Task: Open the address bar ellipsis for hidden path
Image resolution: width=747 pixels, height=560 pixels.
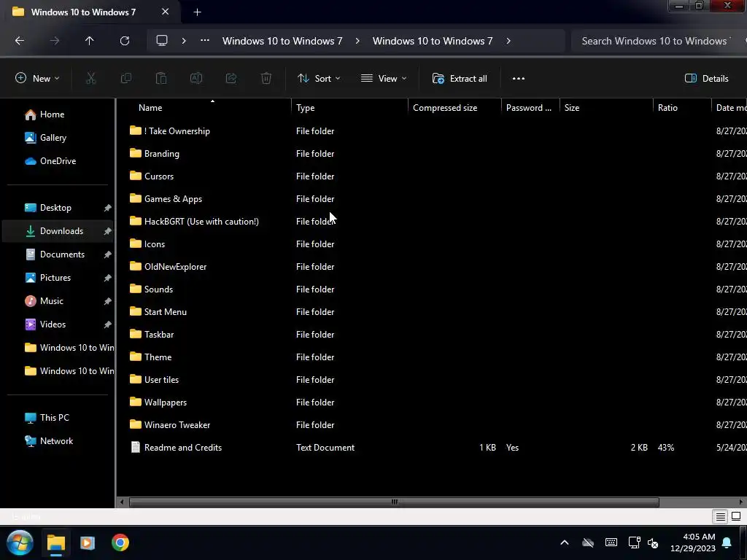Action: click(x=205, y=41)
